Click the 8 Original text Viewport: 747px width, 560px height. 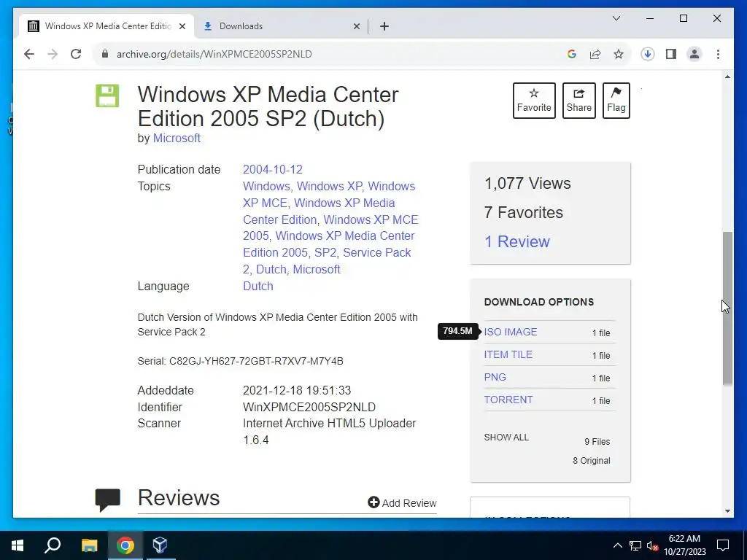(x=591, y=461)
